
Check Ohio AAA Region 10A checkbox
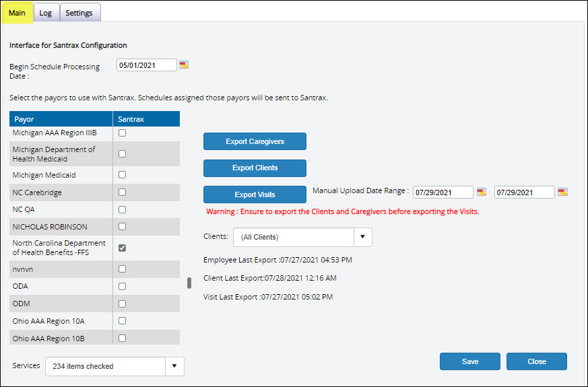pyautogui.click(x=123, y=320)
